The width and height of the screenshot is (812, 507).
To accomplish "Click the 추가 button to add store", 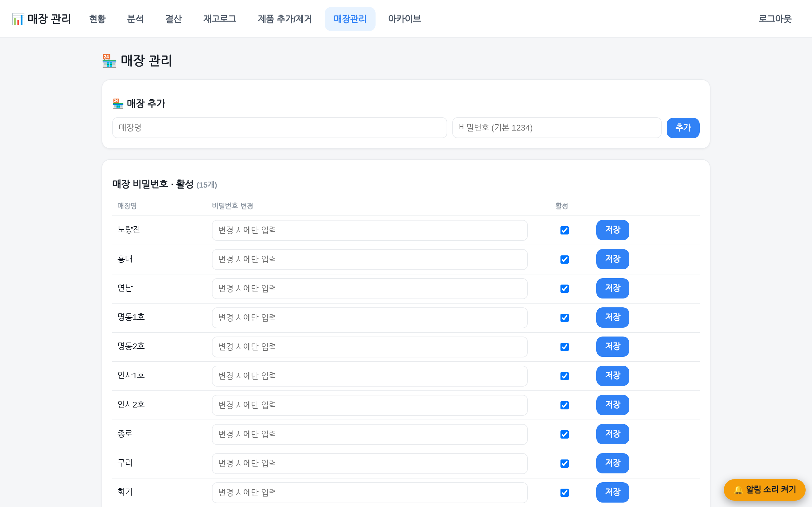I will coord(683,128).
